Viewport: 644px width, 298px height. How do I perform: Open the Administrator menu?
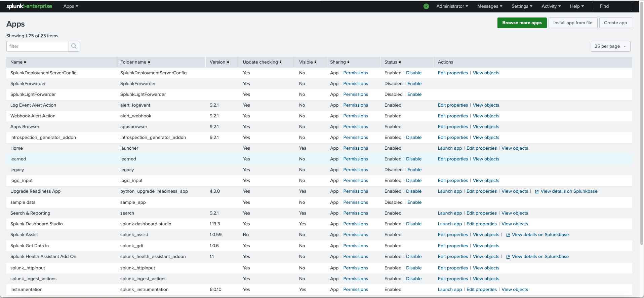452,6
